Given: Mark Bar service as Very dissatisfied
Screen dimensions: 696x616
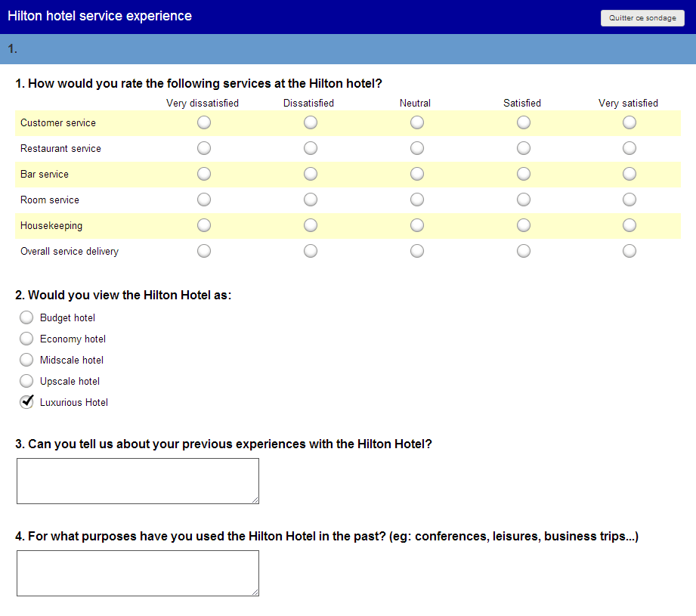Looking at the screenshot, I should (203, 174).
